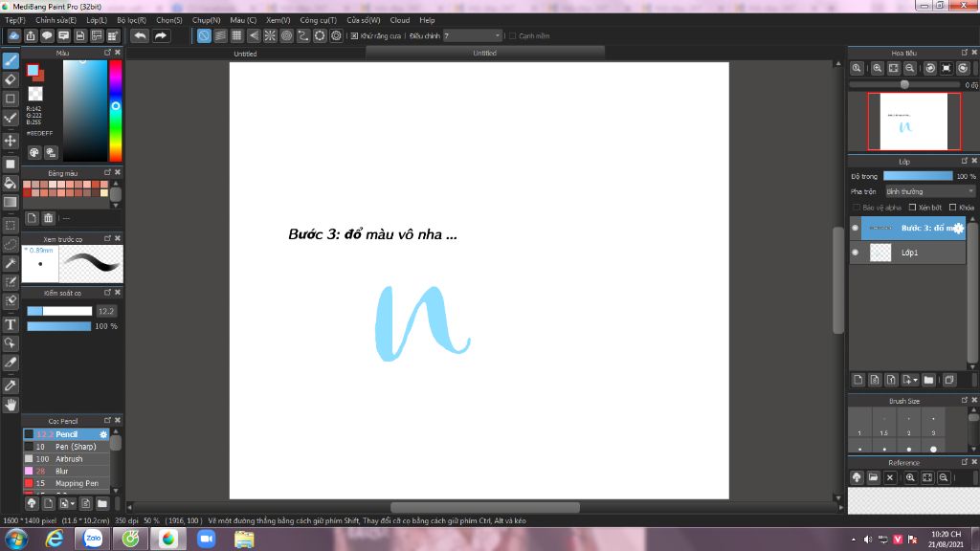Switch to the first Untitled tab

(x=245, y=54)
